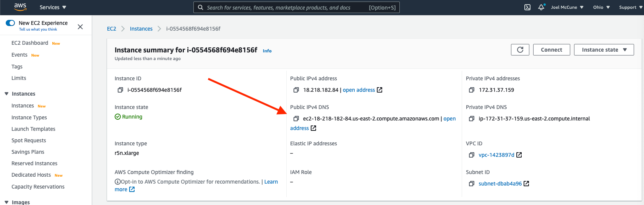644x205 pixels.
Task: Click Tell us what you think link
Action: tap(38, 29)
